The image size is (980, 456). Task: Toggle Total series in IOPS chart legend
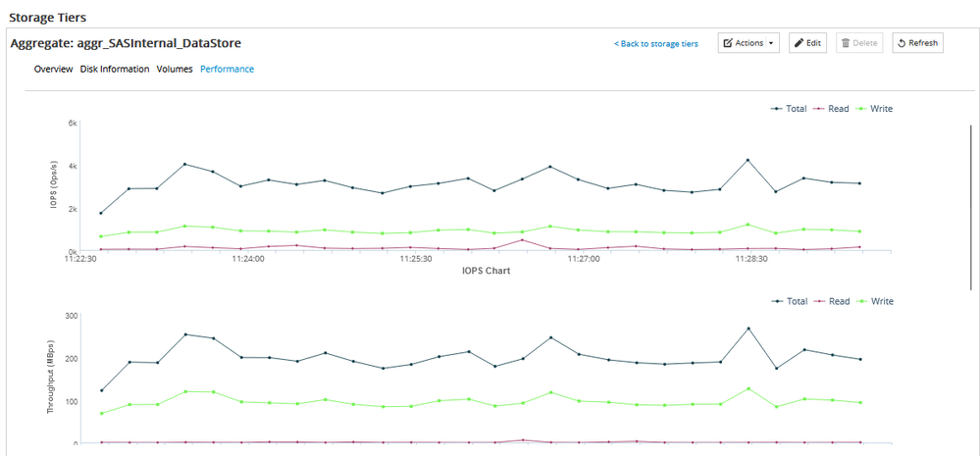click(x=791, y=109)
